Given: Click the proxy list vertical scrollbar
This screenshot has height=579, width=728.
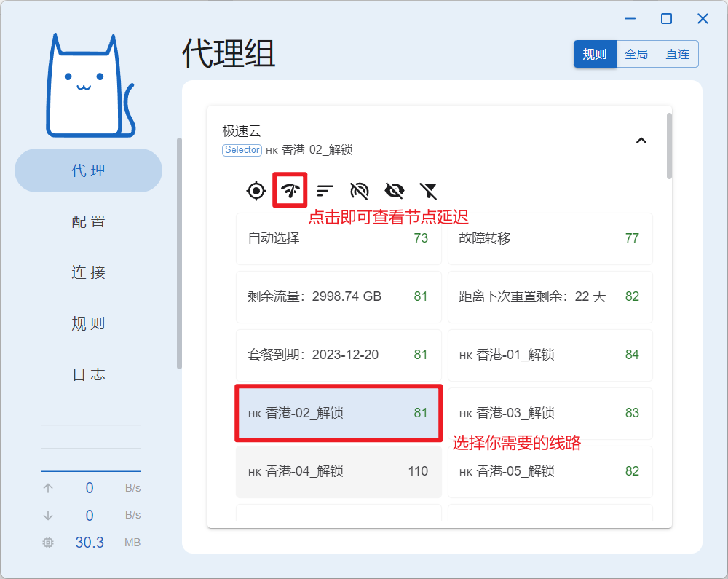Looking at the screenshot, I should click(x=669, y=146).
